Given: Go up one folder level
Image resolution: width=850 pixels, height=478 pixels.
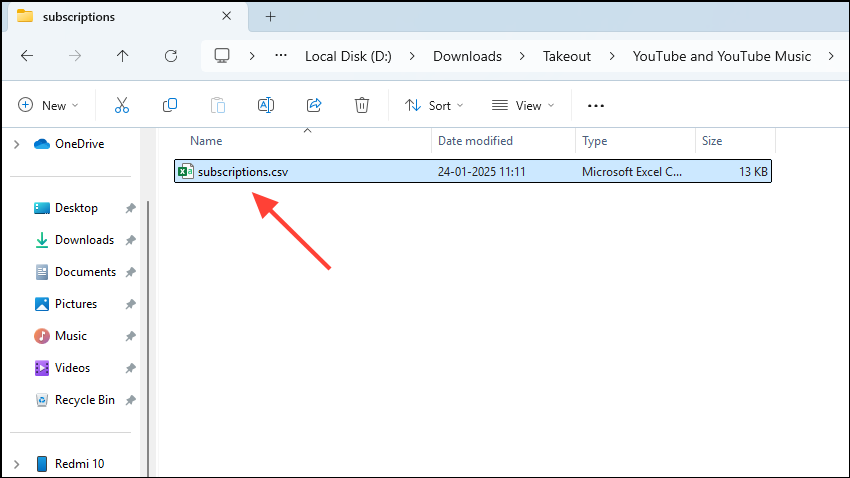Looking at the screenshot, I should click(x=123, y=56).
